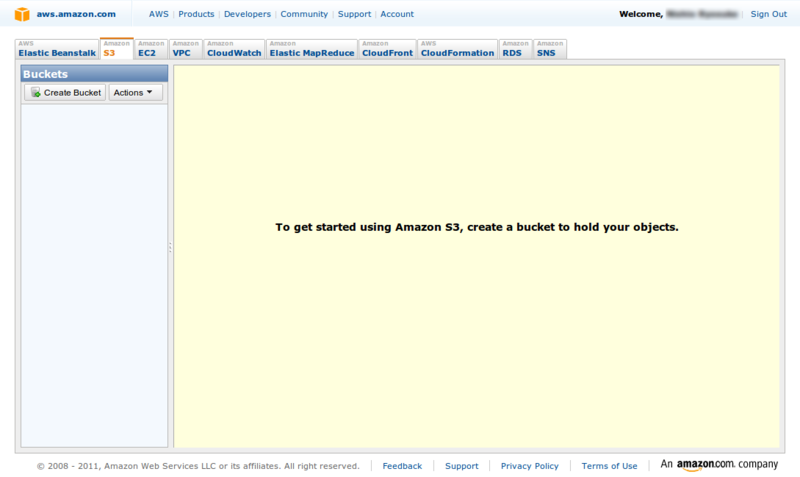800x477 pixels.
Task: Switch to the EC2 tab
Action: [x=151, y=49]
